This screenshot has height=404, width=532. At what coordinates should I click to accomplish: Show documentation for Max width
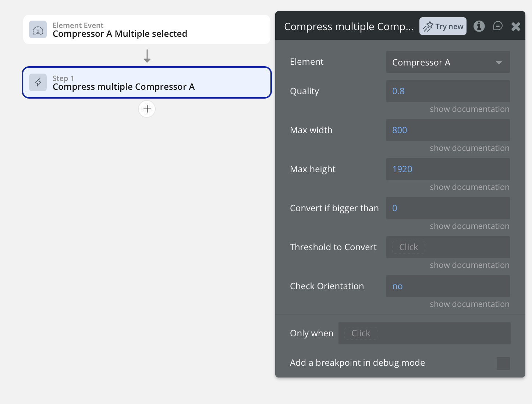(x=469, y=148)
